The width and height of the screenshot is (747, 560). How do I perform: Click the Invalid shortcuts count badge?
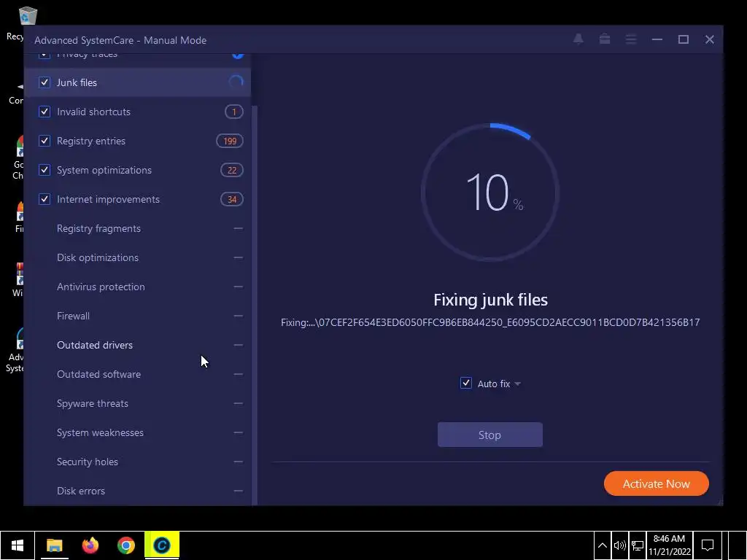click(x=234, y=112)
